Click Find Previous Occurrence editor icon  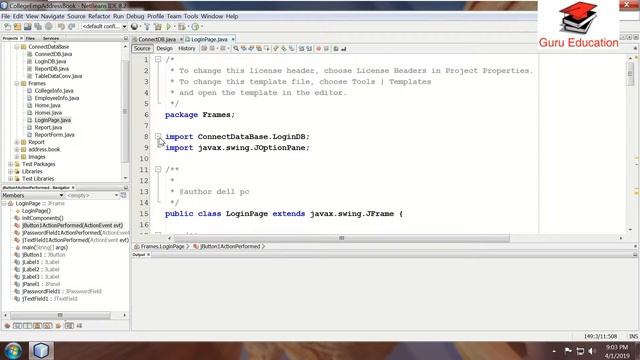[243, 49]
